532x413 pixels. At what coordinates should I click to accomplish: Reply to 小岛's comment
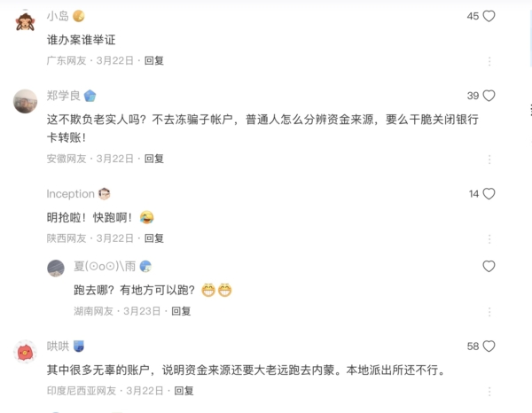pyautogui.click(x=154, y=61)
